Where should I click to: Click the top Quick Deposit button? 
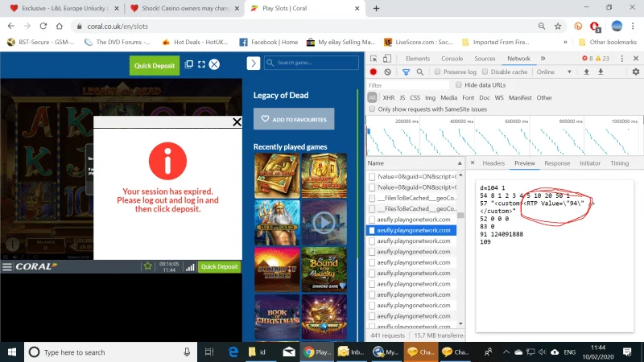pyautogui.click(x=155, y=66)
